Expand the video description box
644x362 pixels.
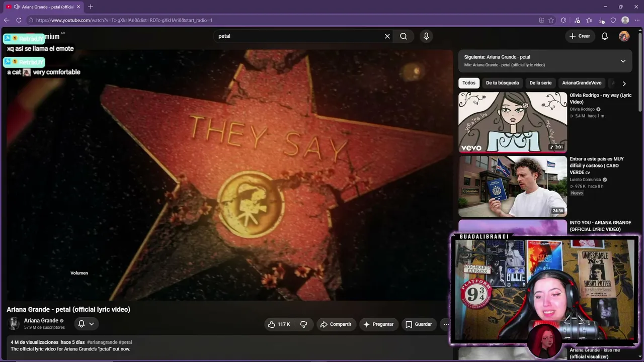tap(229, 348)
